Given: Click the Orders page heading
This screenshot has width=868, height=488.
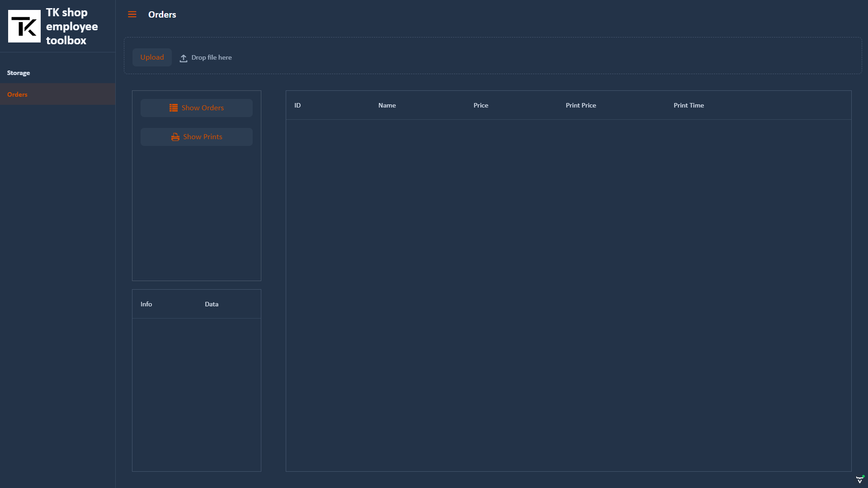Looking at the screenshot, I should [x=162, y=14].
